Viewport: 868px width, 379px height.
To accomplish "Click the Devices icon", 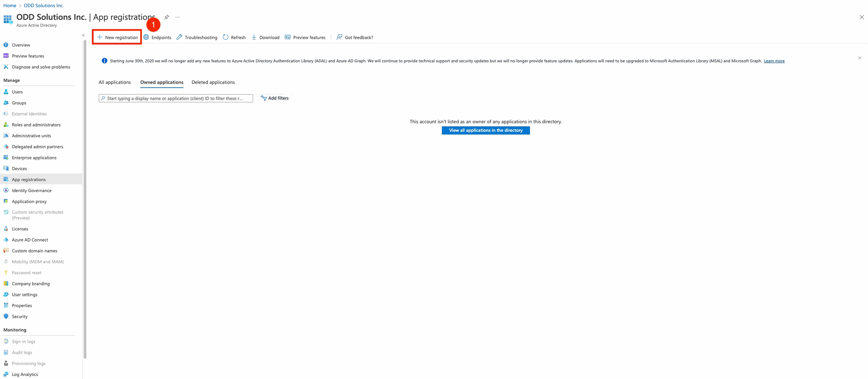I will 6,168.
